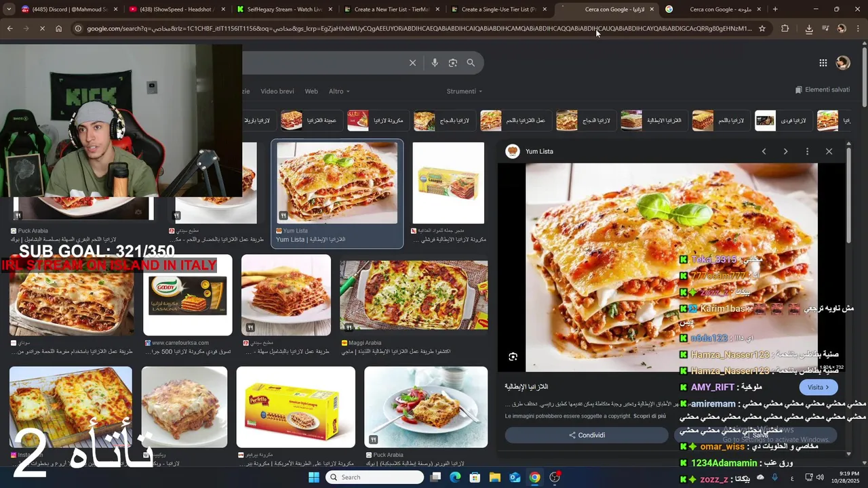Open Elementi salvati saved items
Viewport: 868px width, 488px height.
tap(822, 89)
